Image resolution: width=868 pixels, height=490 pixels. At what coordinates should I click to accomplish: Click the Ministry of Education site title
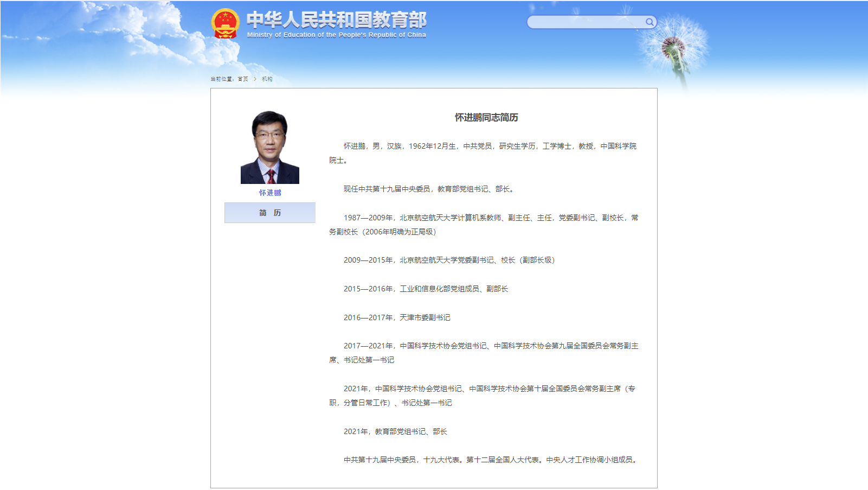coord(336,24)
